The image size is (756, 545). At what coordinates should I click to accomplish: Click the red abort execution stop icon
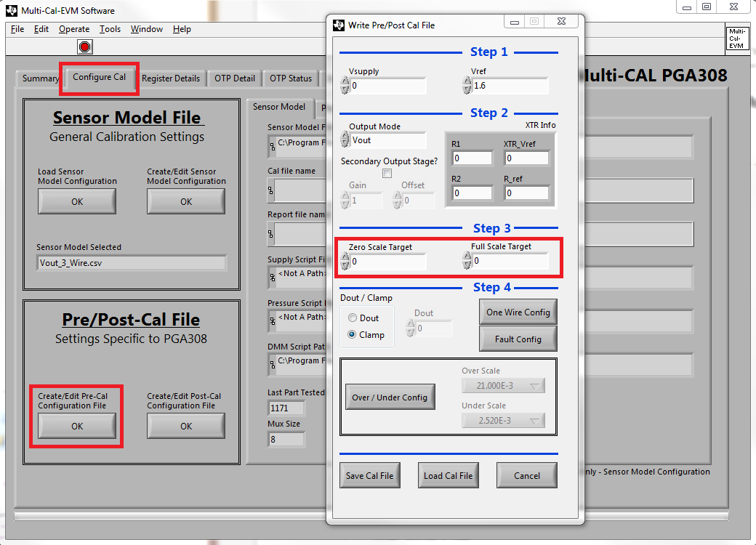click(x=84, y=47)
